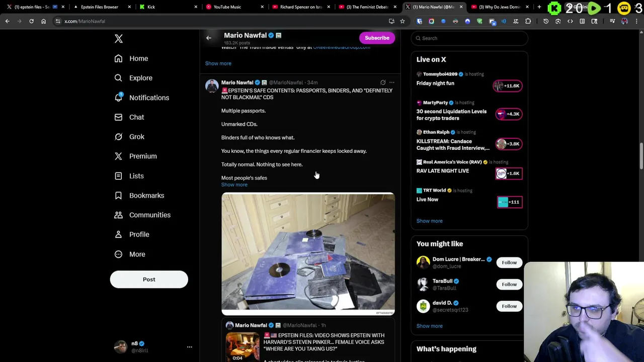Viewport: 644px width, 362px height.
Task: Show more under Live on X
Action: coord(430,221)
